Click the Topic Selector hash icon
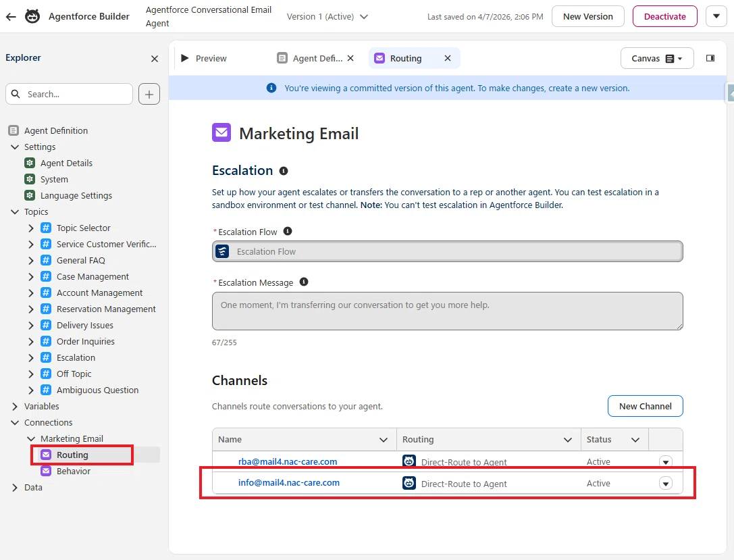Image resolution: width=734 pixels, height=560 pixels. coord(46,228)
